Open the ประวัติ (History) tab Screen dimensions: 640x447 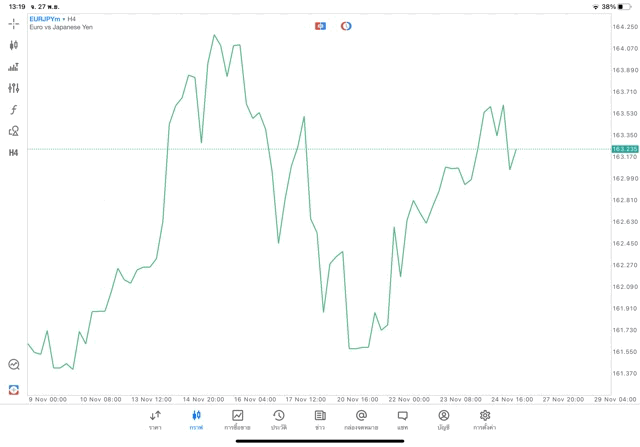(x=278, y=420)
